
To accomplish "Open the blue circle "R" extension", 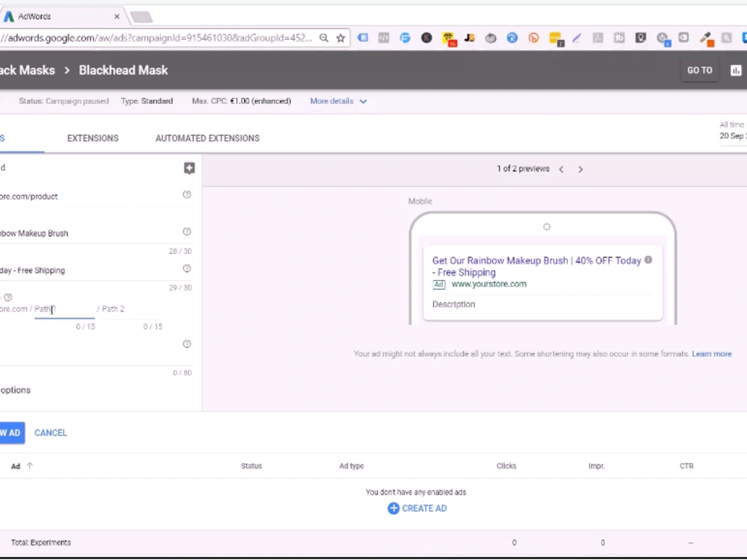I will 512,37.
